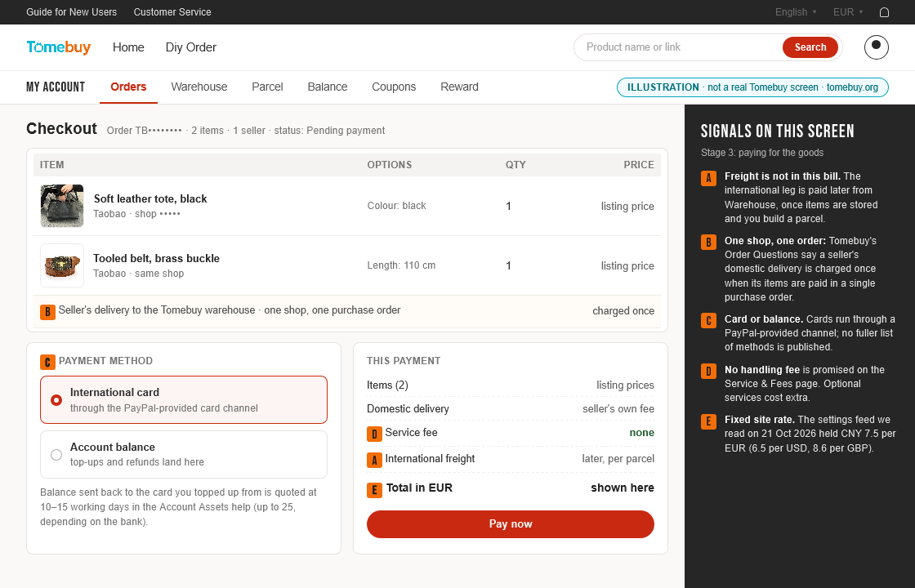Click the 'Items (2)' line
This screenshot has width=915, height=588.
[x=511, y=385]
